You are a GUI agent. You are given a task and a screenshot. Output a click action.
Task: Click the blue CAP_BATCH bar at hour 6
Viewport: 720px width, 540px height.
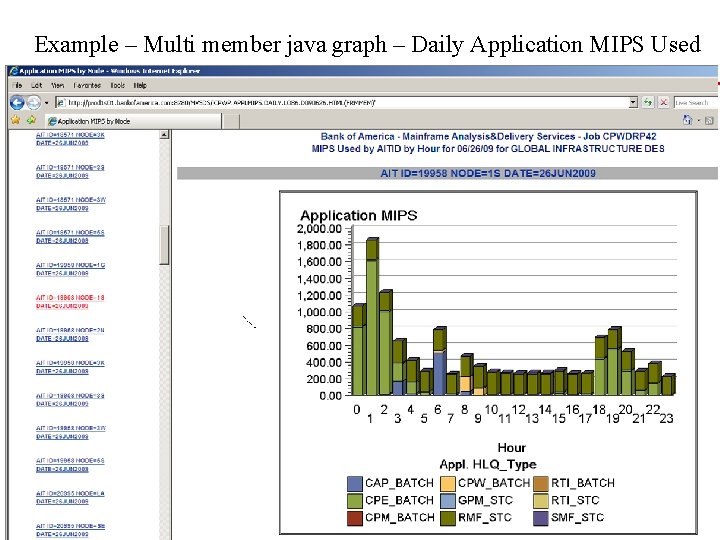pyautogui.click(x=439, y=374)
